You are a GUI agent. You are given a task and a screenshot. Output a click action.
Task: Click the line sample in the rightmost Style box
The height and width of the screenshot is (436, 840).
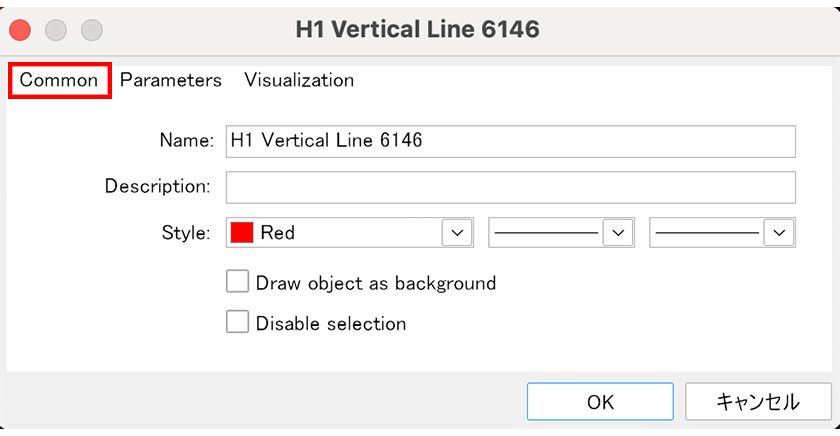(x=707, y=233)
